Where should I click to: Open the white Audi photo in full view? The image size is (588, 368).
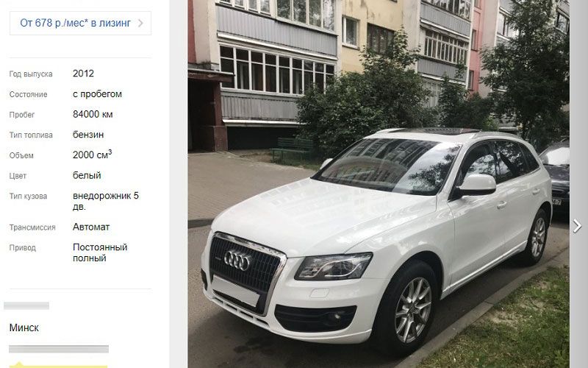pyautogui.click(x=379, y=184)
